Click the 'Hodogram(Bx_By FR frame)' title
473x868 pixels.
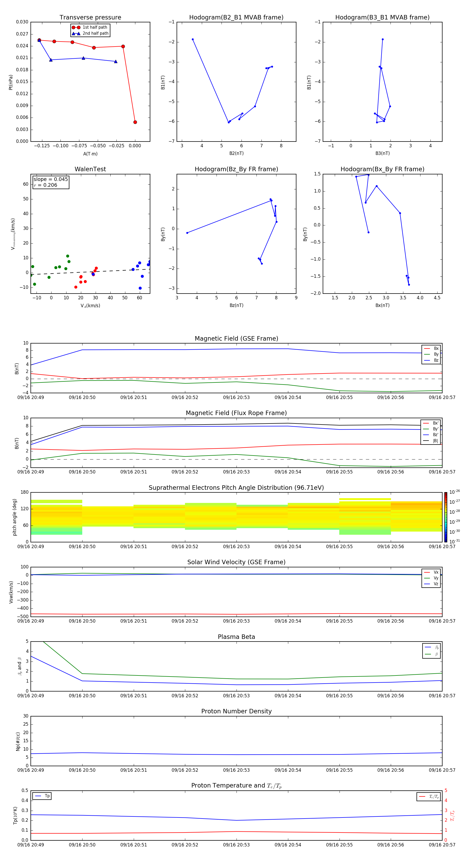382,169
